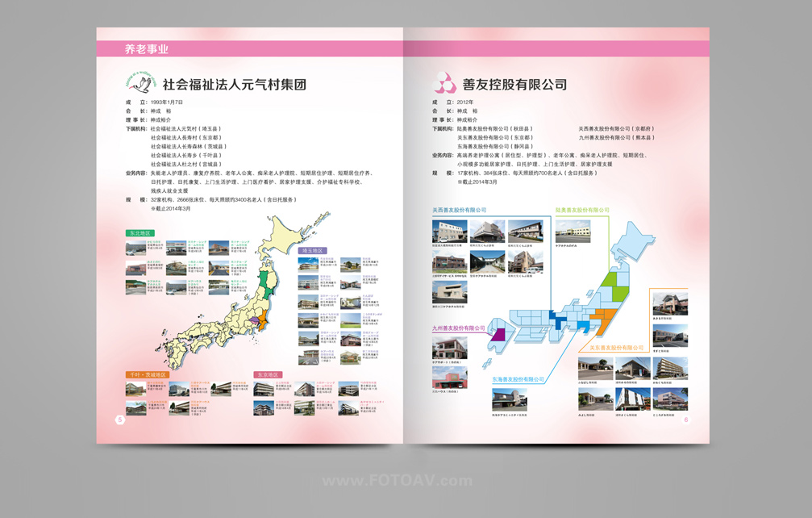Select the heading 善友控股有限公司

tap(514, 85)
